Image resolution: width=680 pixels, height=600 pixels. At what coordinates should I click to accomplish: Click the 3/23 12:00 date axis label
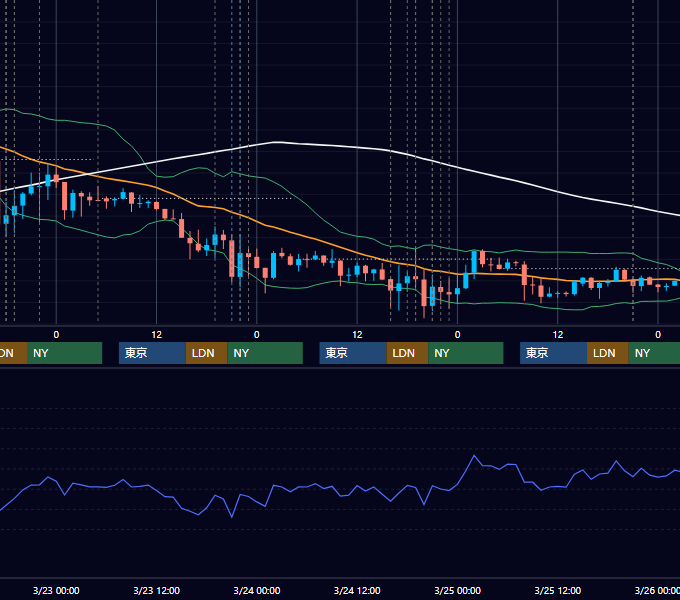(x=157, y=590)
